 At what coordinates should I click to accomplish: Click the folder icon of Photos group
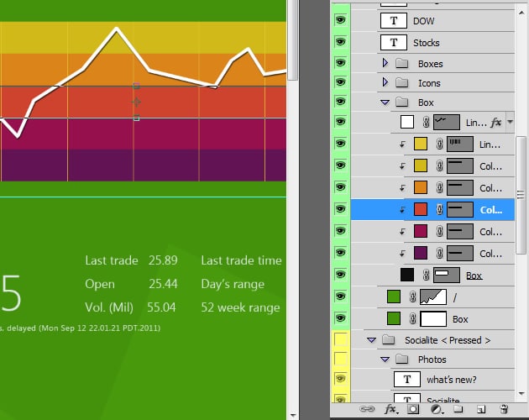coord(402,359)
